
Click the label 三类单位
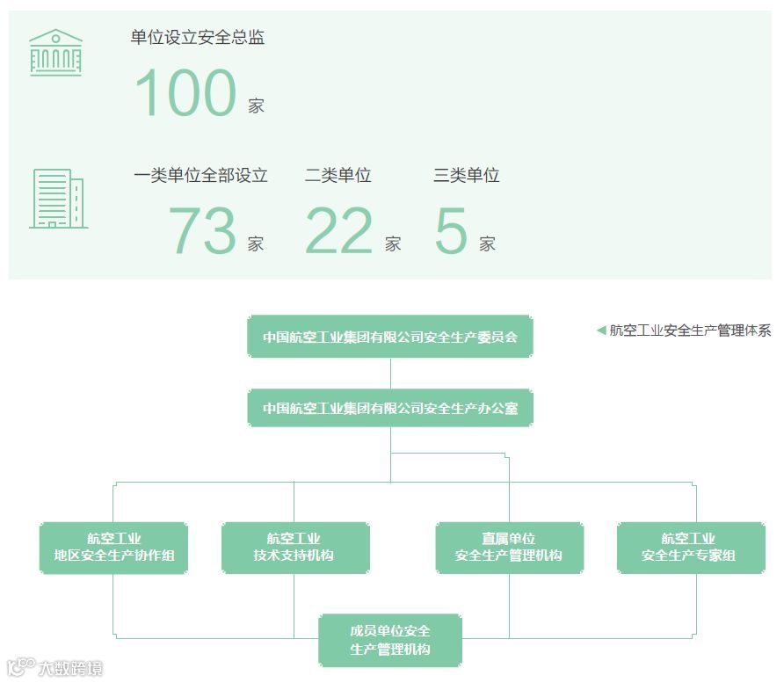pyautogui.click(x=467, y=176)
